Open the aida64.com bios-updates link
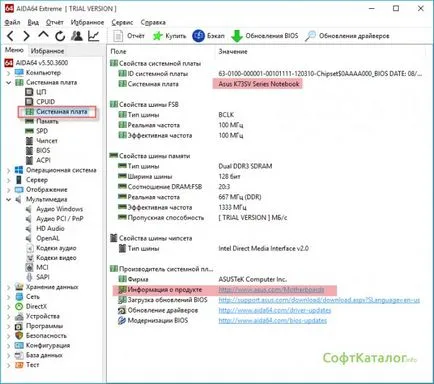The height and width of the screenshot is (384, 434). coord(273,321)
